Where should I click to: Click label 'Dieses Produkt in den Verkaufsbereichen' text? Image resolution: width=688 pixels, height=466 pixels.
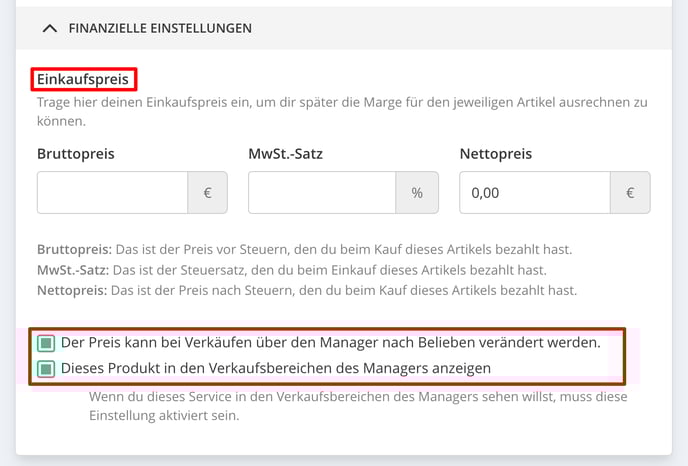point(276,368)
